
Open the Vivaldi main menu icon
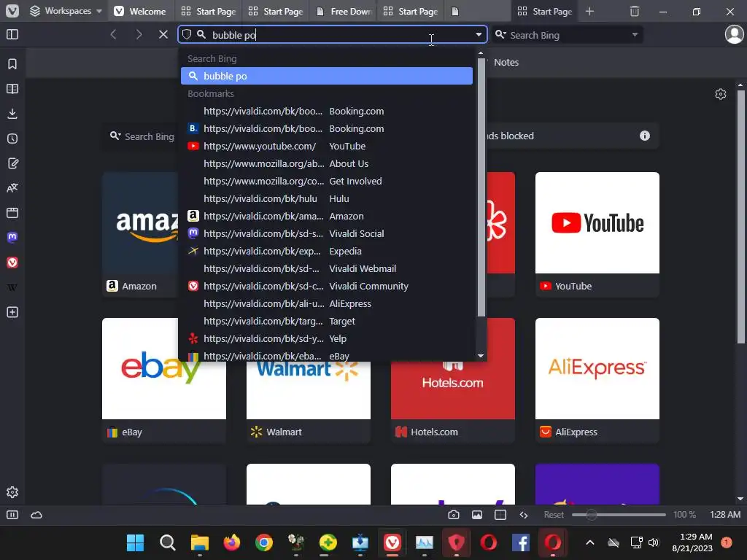tap(12, 11)
